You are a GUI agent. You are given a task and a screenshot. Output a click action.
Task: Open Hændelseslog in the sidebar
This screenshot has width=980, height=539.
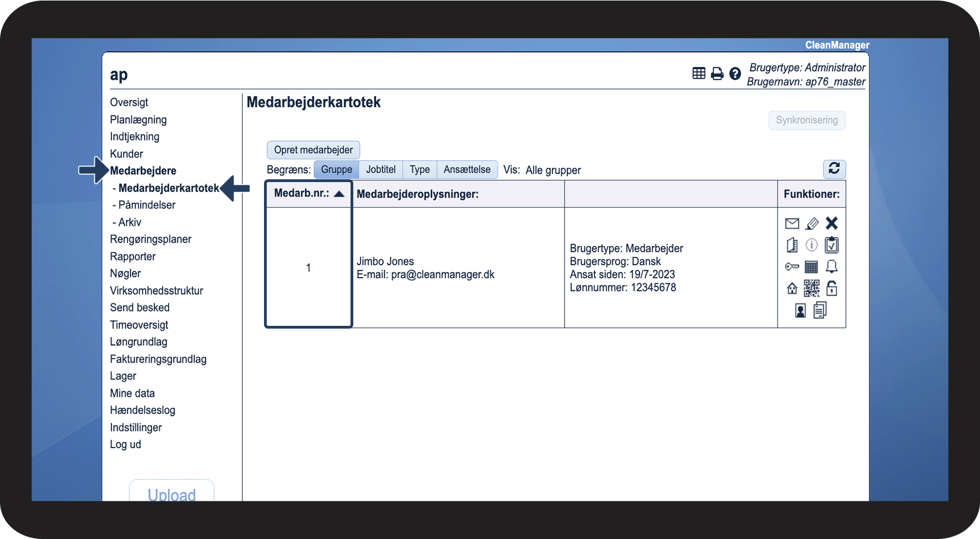pos(143,410)
